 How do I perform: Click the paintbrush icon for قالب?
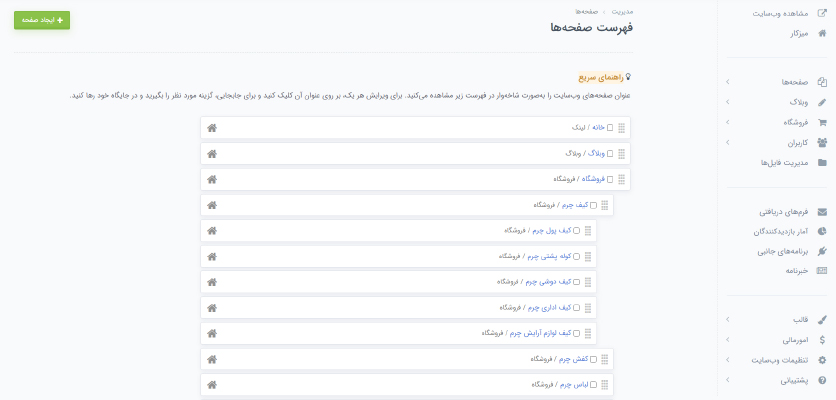pos(822,320)
